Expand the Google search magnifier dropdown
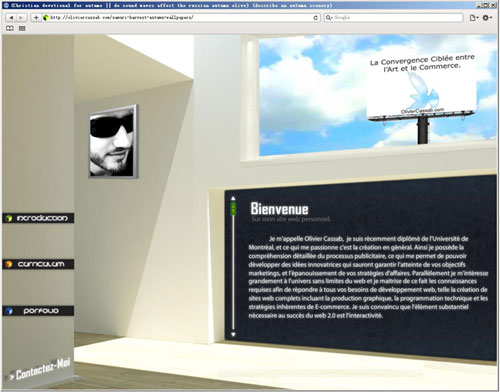This screenshot has width=500, height=392. 329,18
